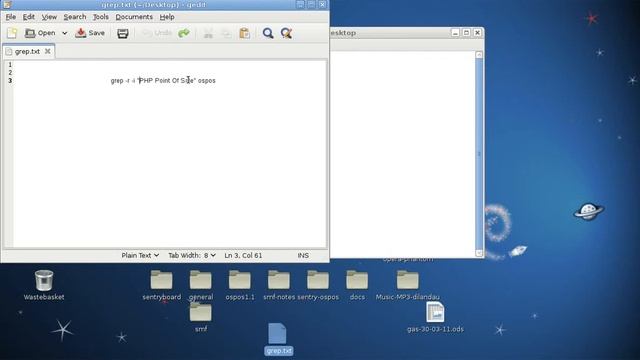Screen dimensions: 640x360
Task: Click the Open file toolbar button
Action: pyautogui.click(x=40, y=33)
